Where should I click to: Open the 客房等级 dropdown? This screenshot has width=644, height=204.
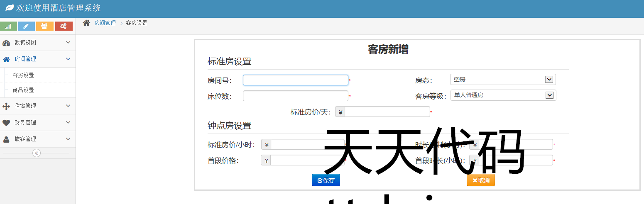pyautogui.click(x=503, y=95)
